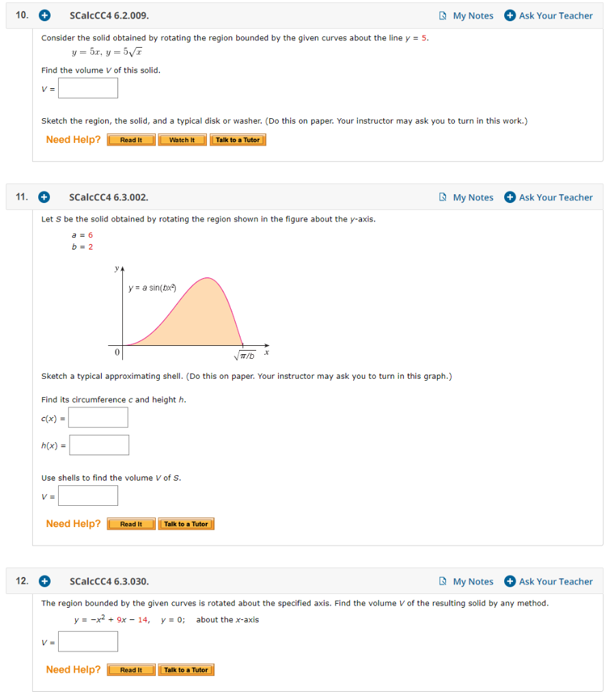The height and width of the screenshot is (700, 610).
Task: Expand question 11 using its circular plus control
Action: click(44, 197)
